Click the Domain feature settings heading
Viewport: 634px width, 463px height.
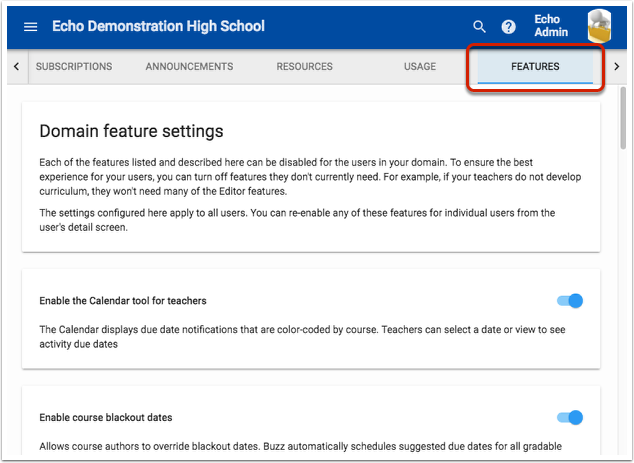pos(131,131)
